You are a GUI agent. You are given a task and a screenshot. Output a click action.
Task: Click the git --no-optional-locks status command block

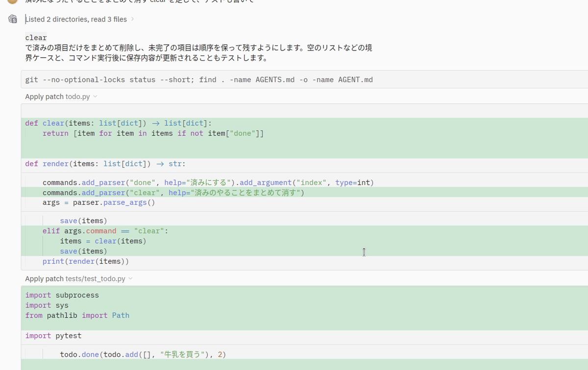click(304, 79)
